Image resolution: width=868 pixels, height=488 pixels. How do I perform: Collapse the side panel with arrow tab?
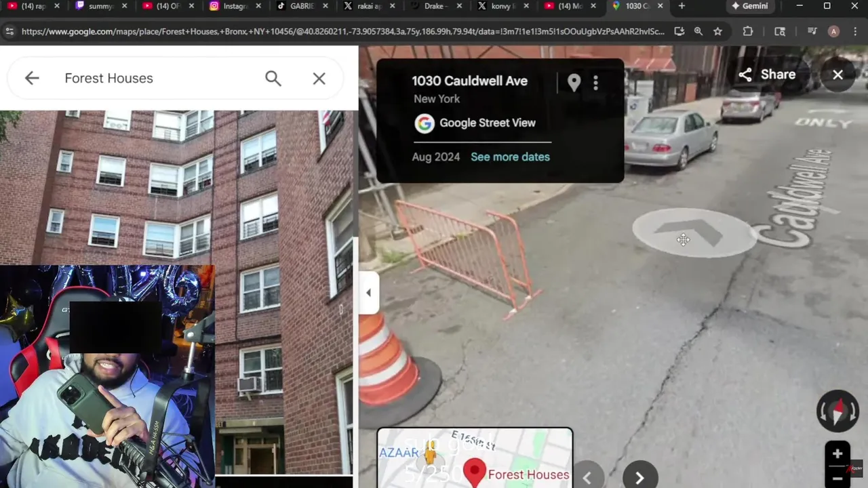(368, 293)
